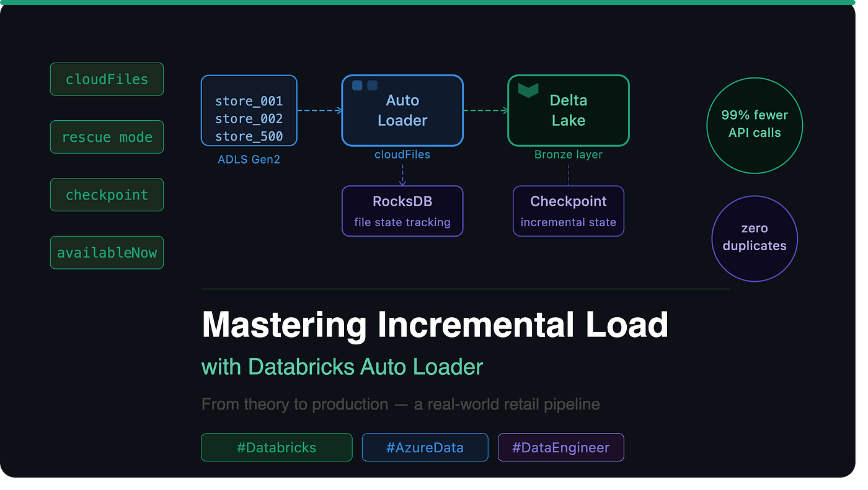Image resolution: width=868 pixels, height=490 pixels.
Task: Click the store_500 text line
Action: (249, 136)
